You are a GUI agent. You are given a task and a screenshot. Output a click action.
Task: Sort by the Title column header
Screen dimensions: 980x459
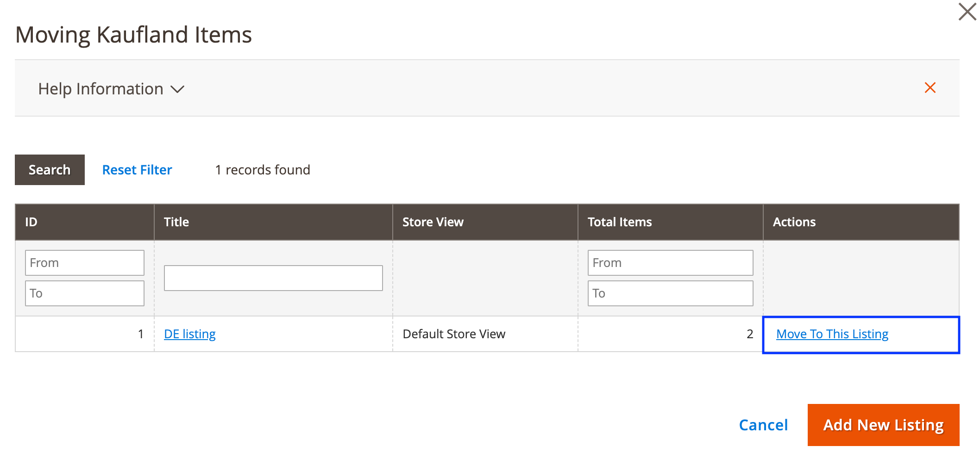[x=176, y=222]
